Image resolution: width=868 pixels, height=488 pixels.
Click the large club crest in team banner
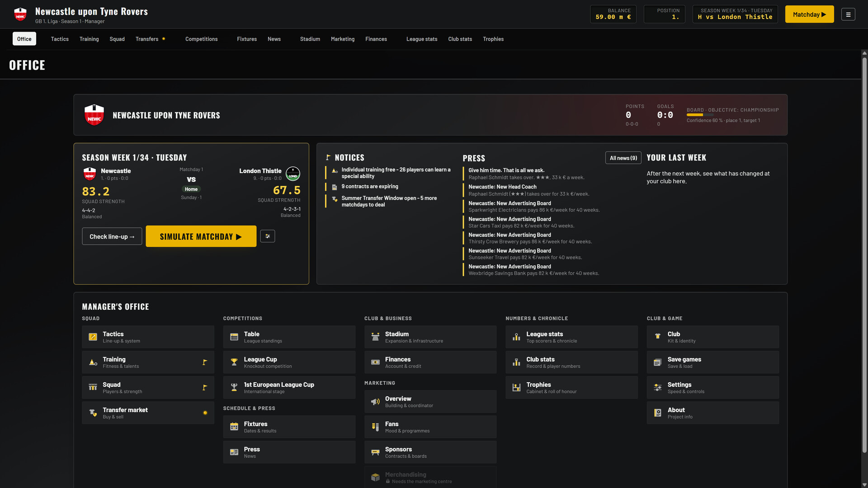click(x=94, y=115)
